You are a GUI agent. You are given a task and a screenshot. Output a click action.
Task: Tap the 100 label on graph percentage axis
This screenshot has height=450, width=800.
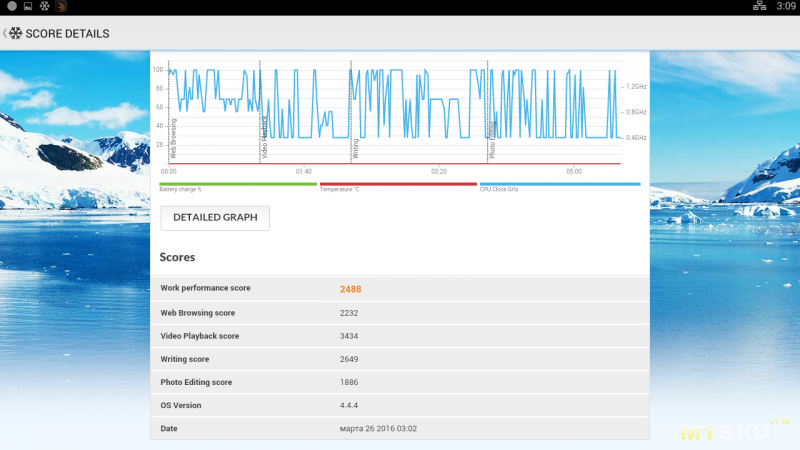[158, 70]
